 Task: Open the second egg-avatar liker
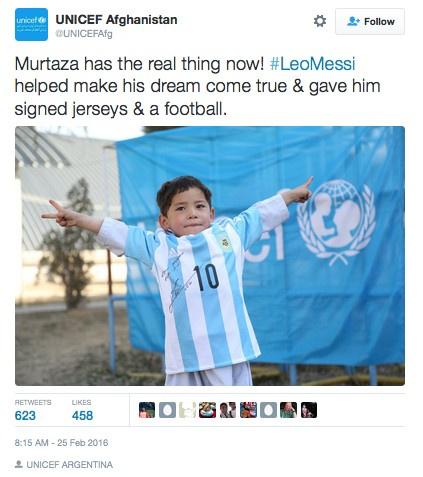point(167,410)
